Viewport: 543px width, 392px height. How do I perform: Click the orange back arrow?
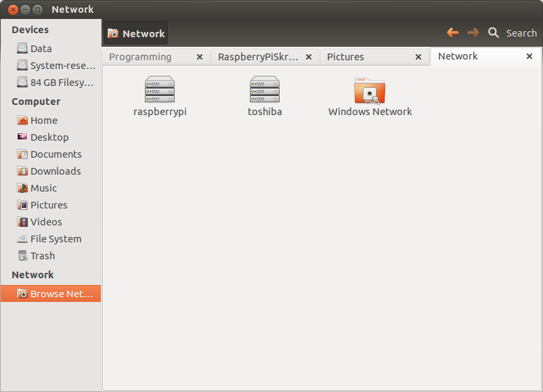(453, 32)
